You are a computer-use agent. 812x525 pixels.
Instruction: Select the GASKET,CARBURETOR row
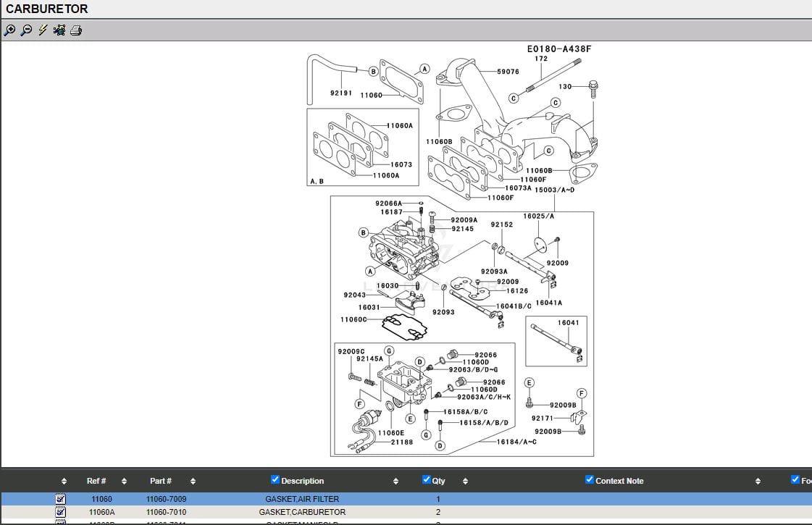tap(302, 512)
